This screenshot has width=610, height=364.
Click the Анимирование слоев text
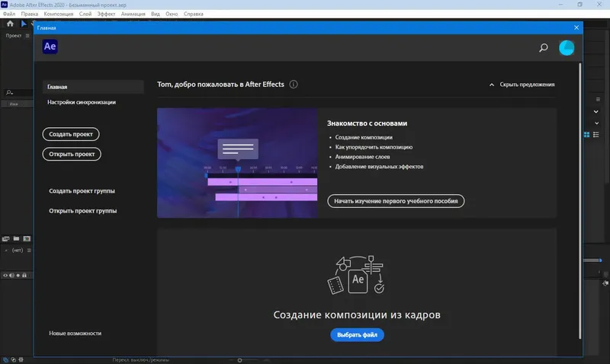point(362,157)
